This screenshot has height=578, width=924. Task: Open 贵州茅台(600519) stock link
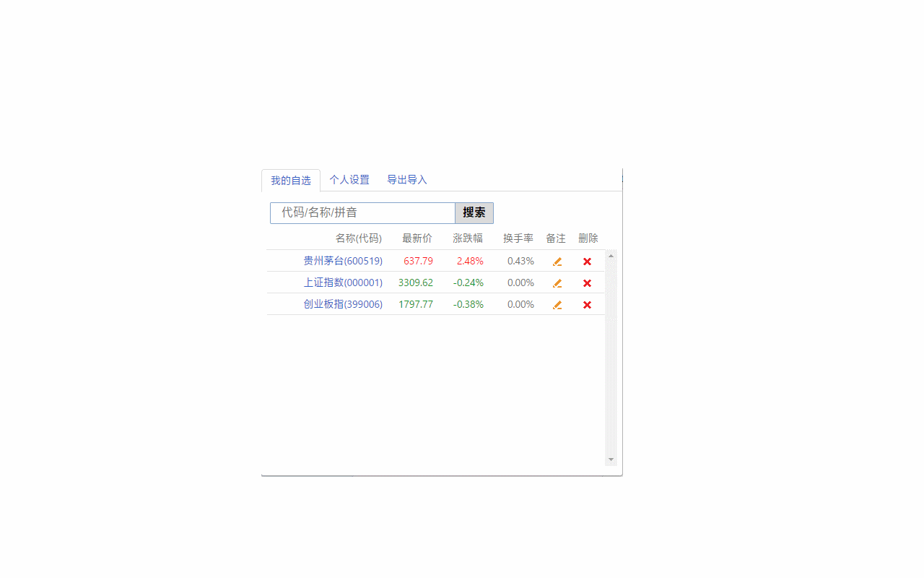click(x=343, y=261)
